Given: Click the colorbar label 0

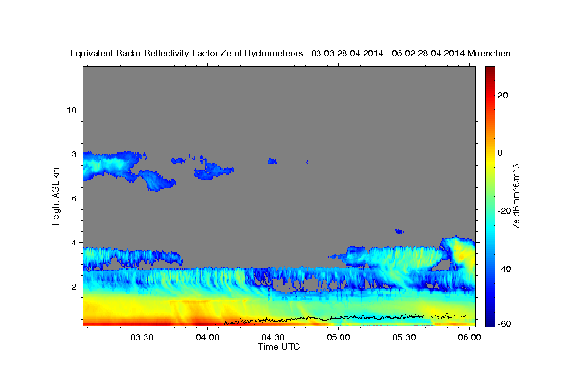Looking at the screenshot, I should pyautogui.click(x=500, y=153).
